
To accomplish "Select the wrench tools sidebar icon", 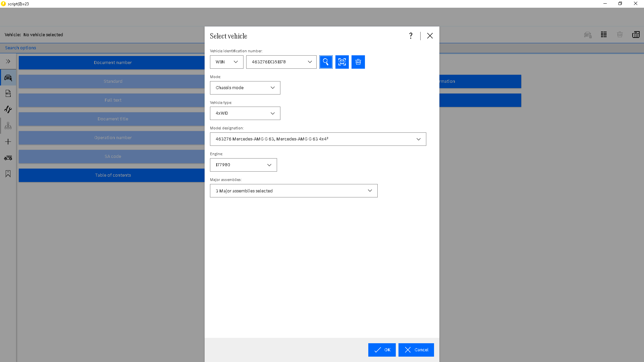I will point(8,110).
